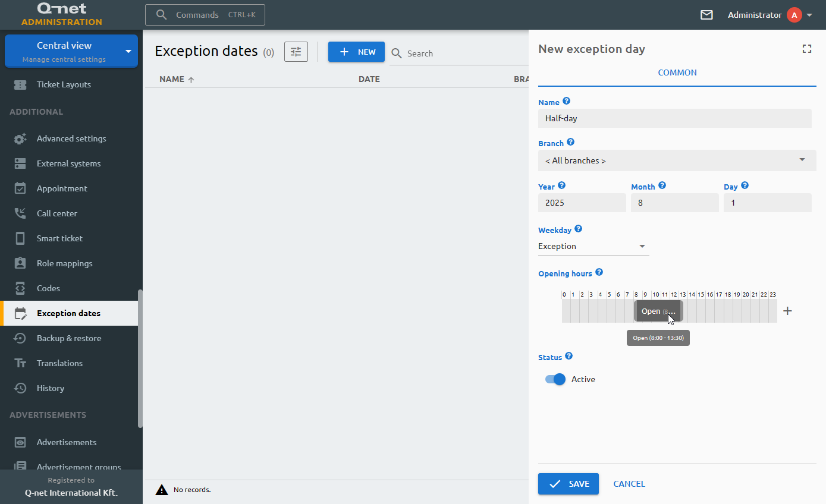Open the All branches dropdown
Image resolution: width=826 pixels, height=504 pixels.
point(677,160)
